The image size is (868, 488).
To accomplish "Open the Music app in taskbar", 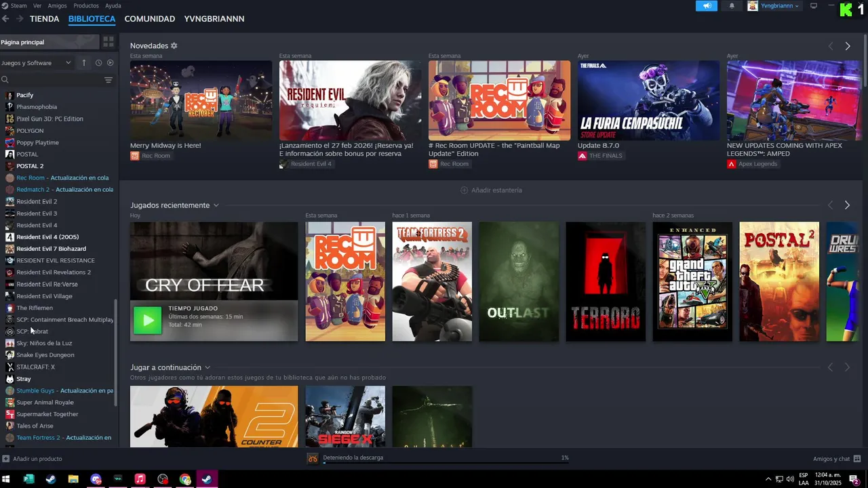I will tap(140, 479).
